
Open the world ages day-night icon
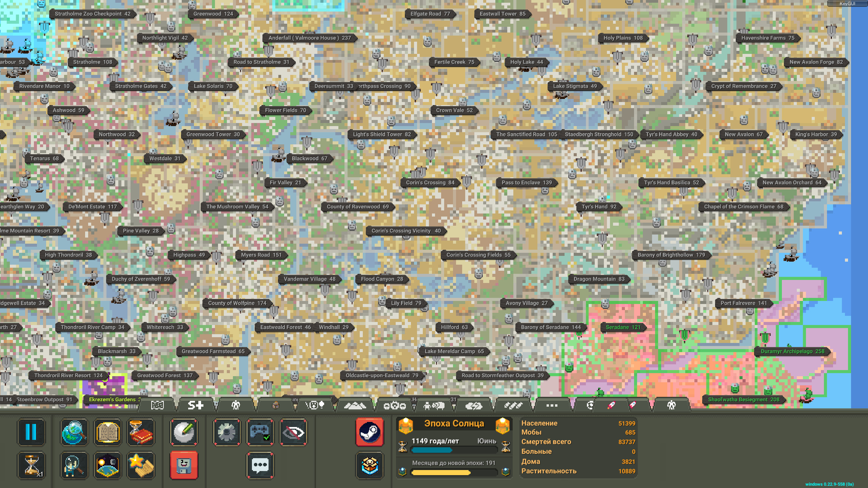107,465
